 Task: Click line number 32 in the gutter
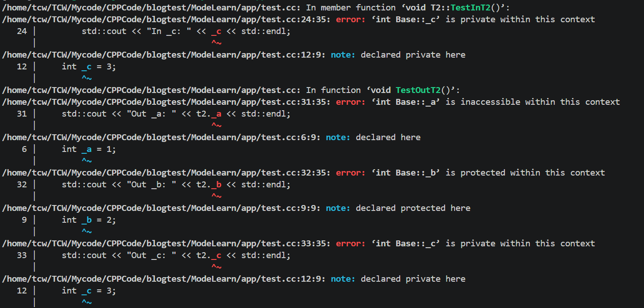click(22, 185)
